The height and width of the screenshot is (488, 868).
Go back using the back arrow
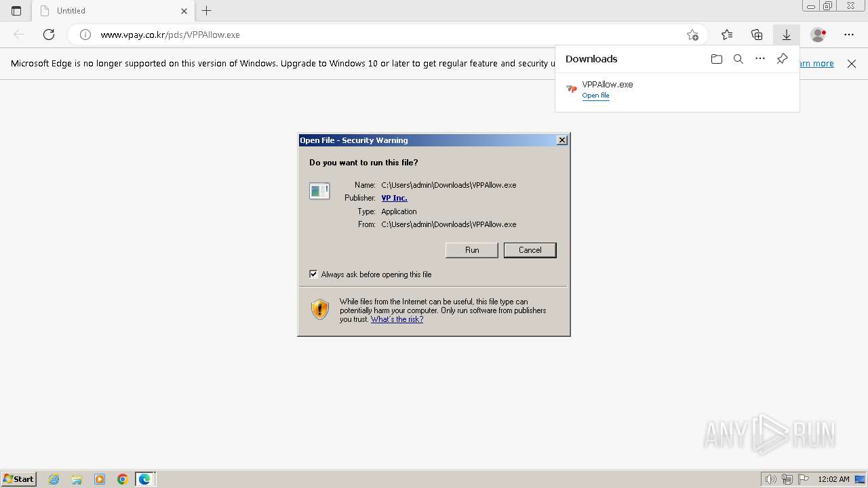point(19,35)
